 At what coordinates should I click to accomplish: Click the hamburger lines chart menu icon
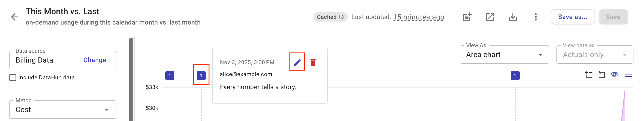pos(628,74)
